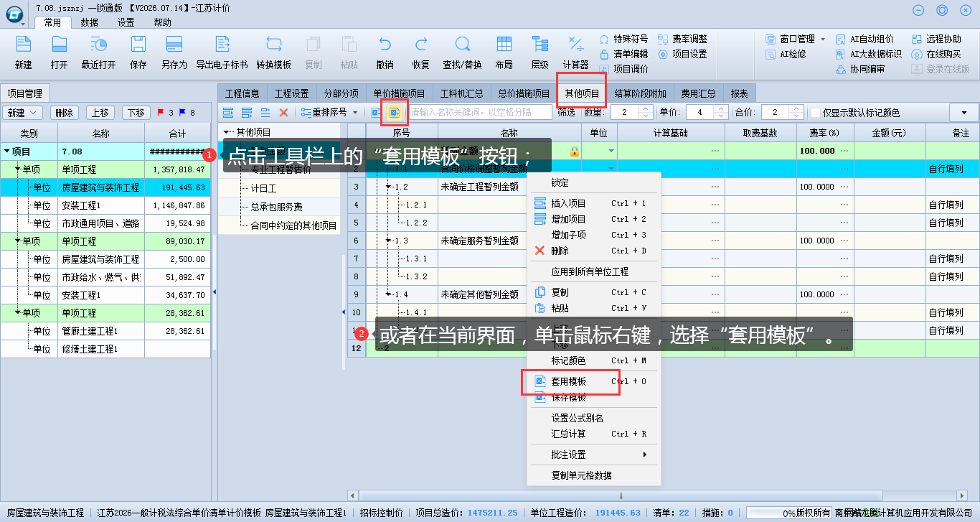Viewport: 980px width, 522px height.
Task: Switch to the 数据 ribbon tab
Action: point(90,22)
